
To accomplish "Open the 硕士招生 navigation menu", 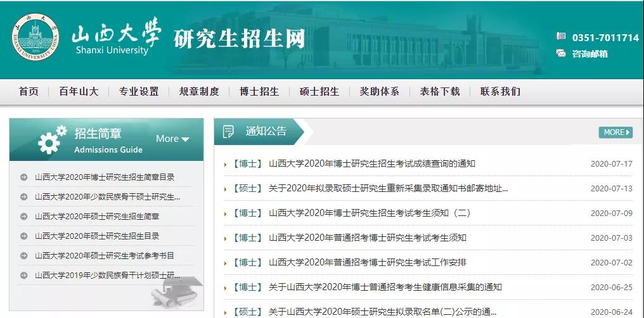I will pyautogui.click(x=319, y=91).
